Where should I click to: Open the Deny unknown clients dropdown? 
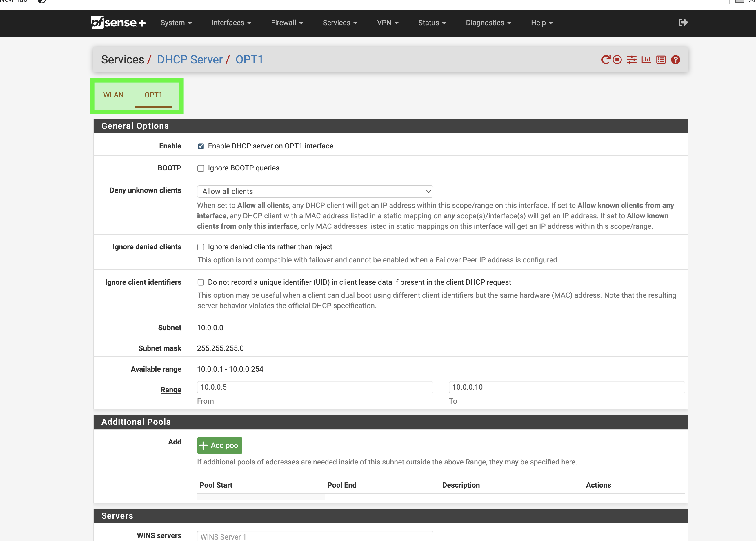coord(315,192)
